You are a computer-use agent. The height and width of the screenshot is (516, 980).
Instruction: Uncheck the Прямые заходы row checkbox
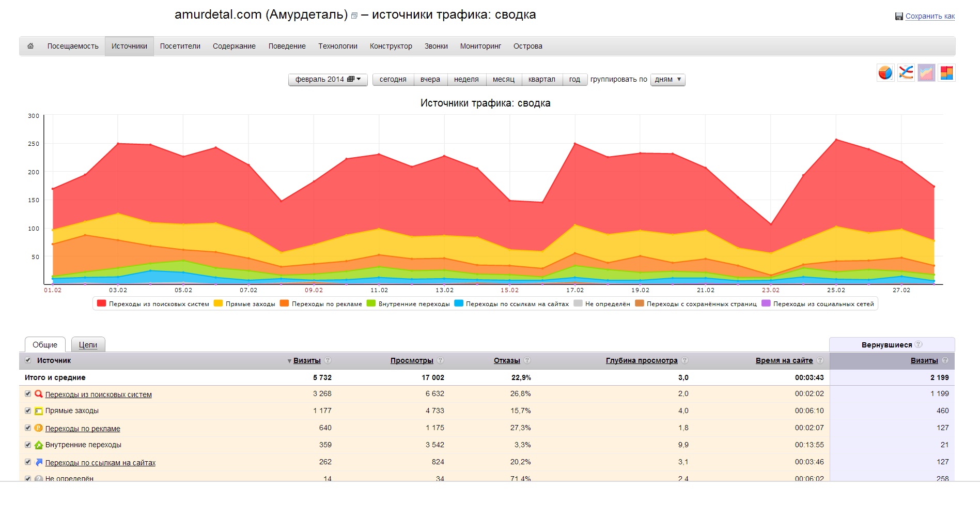(x=28, y=411)
